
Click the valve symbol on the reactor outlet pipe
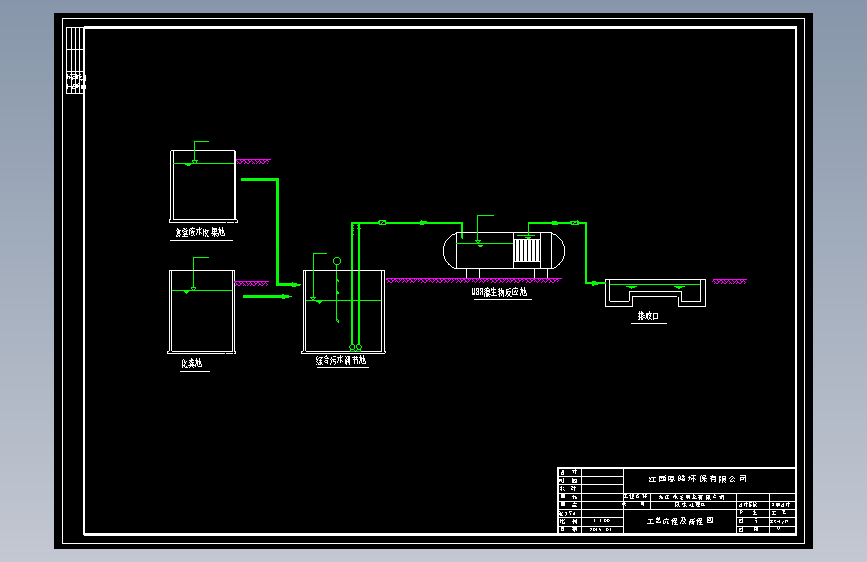pos(574,223)
